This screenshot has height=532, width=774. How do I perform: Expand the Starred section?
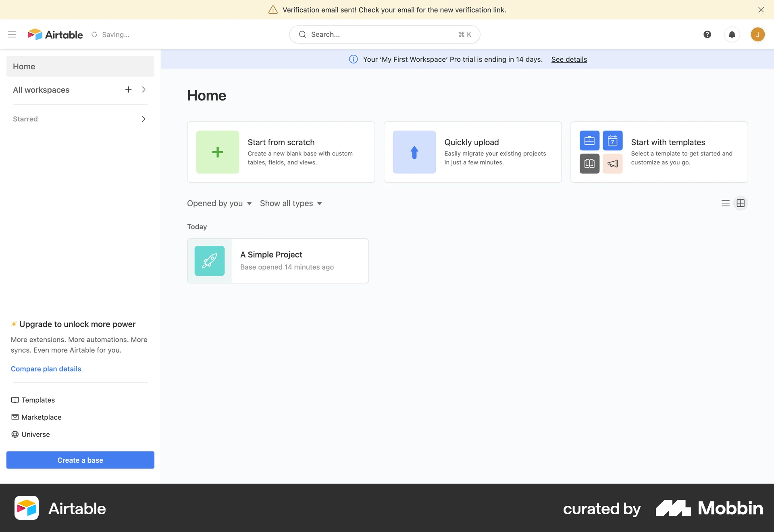click(x=144, y=118)
